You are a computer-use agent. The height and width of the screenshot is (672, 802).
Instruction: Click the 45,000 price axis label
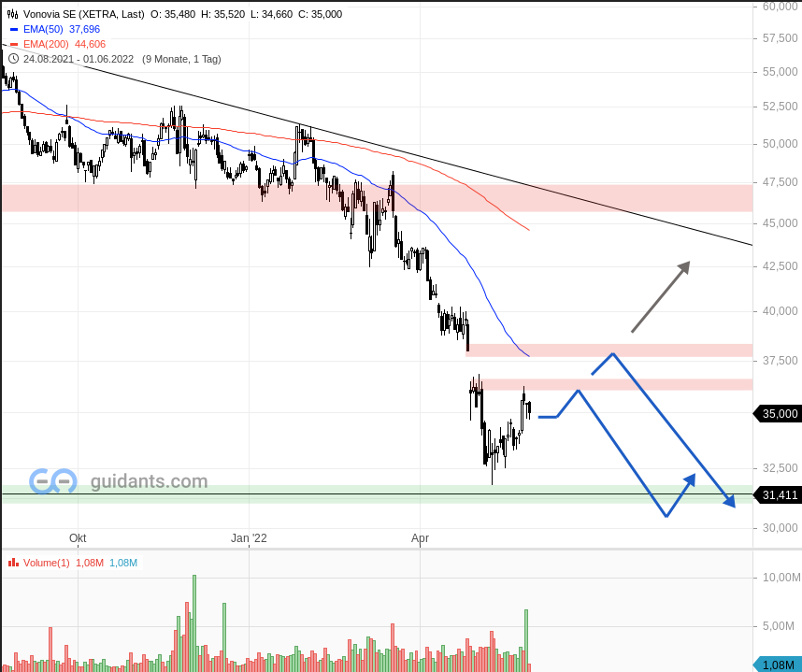(780, 223)
